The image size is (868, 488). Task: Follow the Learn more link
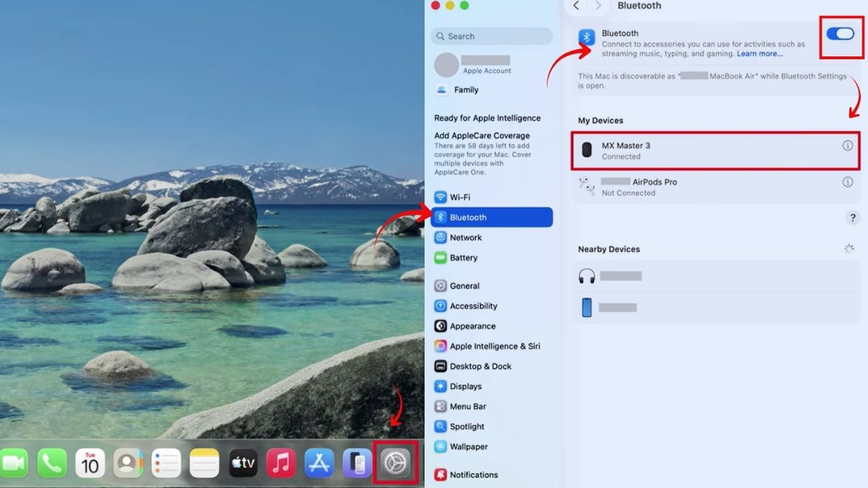(759, 53)
